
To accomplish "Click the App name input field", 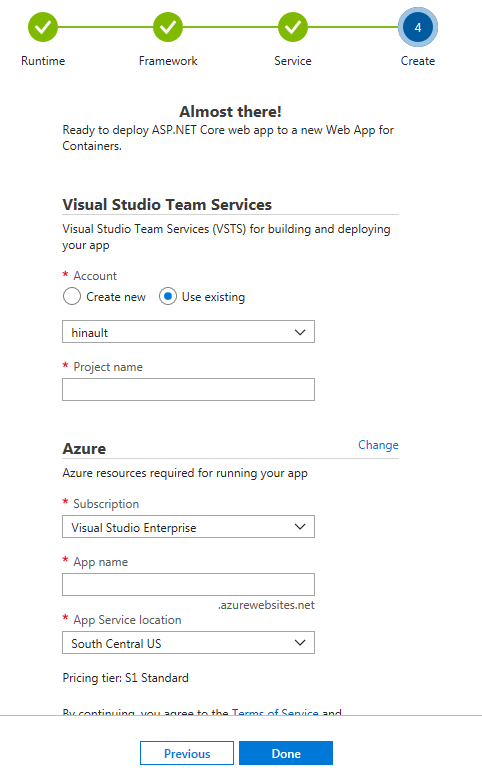I will click(x=188, y=584).
